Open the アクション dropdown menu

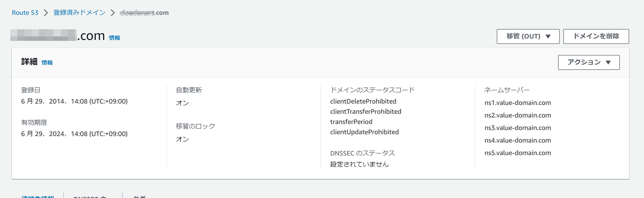point(588,62)
